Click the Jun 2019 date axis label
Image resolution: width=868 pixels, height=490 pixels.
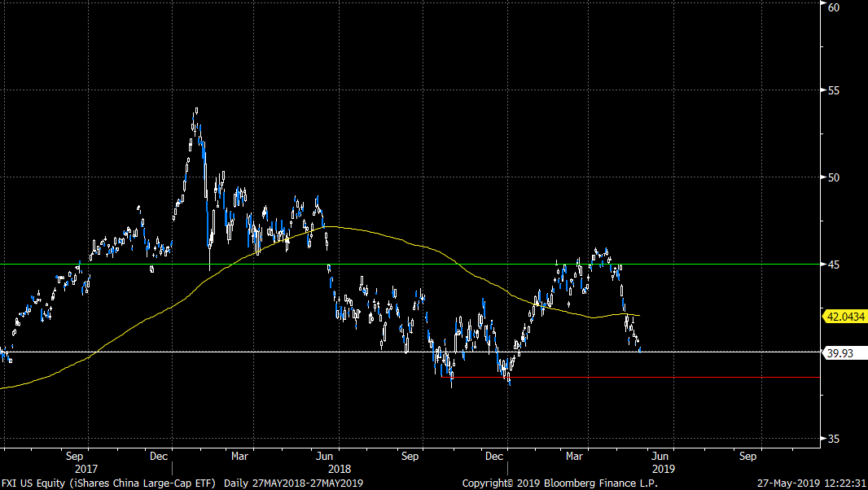click(660, 457)
